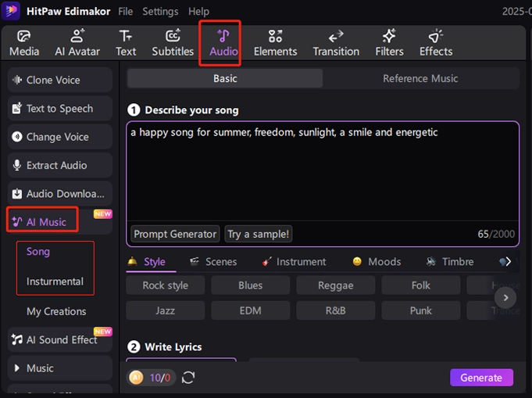Select the Rock style tag
Image resolution: width=532 pixels, height=398 pixels.
165,285
